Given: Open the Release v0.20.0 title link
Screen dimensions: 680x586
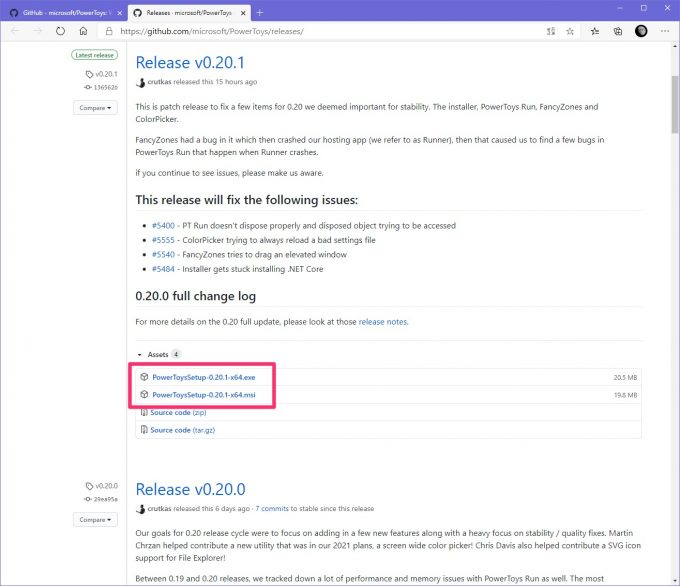Looking at the screenshot, I should [x=190, y=489].
